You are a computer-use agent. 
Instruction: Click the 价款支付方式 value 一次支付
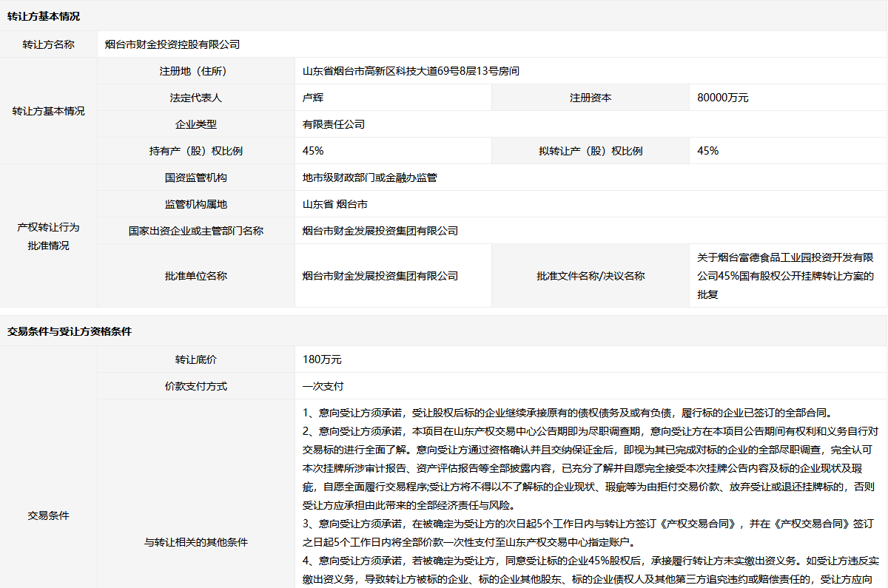[323, 386]
